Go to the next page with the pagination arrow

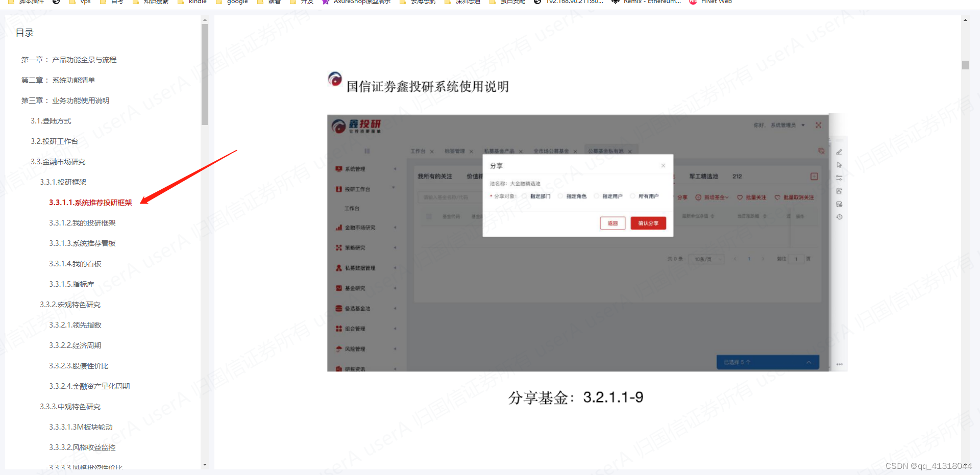(763, 259)
